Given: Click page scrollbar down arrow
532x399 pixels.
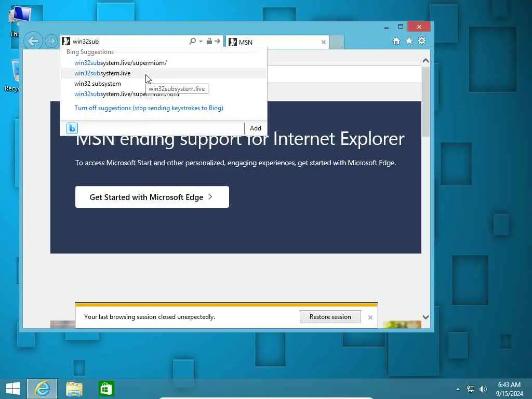Looking at the screenshot, I should [426, 317].
